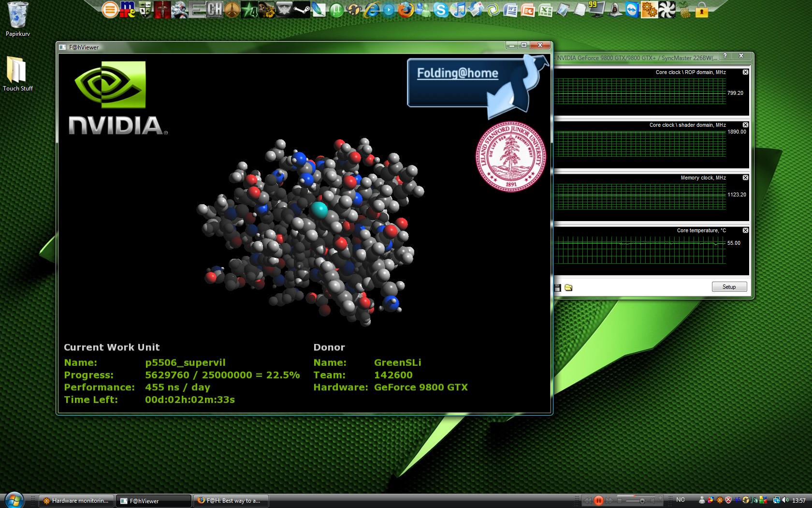
Task: Open the pineapple icon in the dock
Action: 684,10
